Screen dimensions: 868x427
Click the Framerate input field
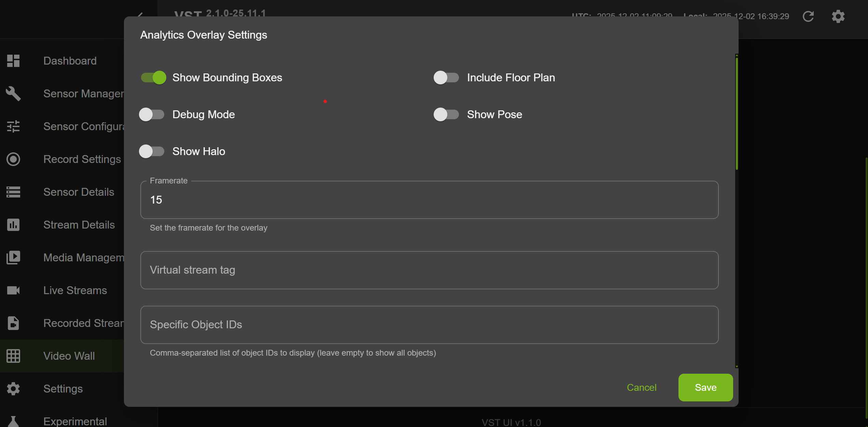pos(429,200)
